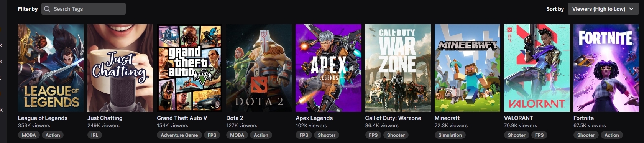Viewport: 644px width, 143px height.
Task: Click the Adventure Game tag
Action: pyautogui.click(x=179, y=135)
